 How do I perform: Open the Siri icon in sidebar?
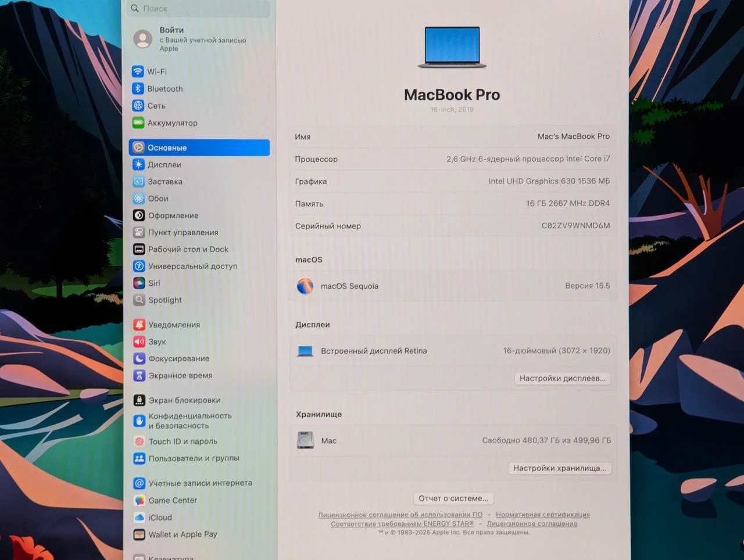pyautogui.click(x=139, y=283)
